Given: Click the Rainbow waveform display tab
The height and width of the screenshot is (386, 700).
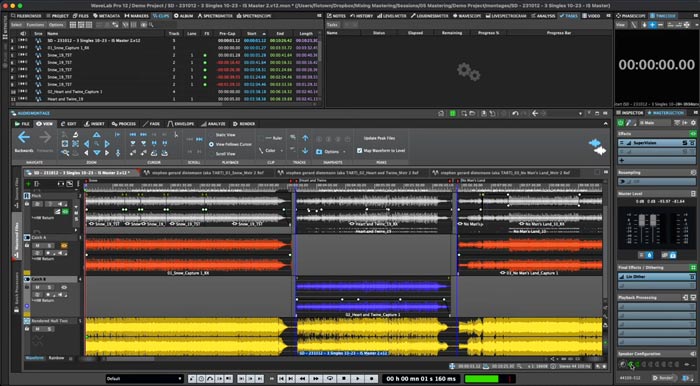Looking at the screenshot, I should (x=56, y=358).
